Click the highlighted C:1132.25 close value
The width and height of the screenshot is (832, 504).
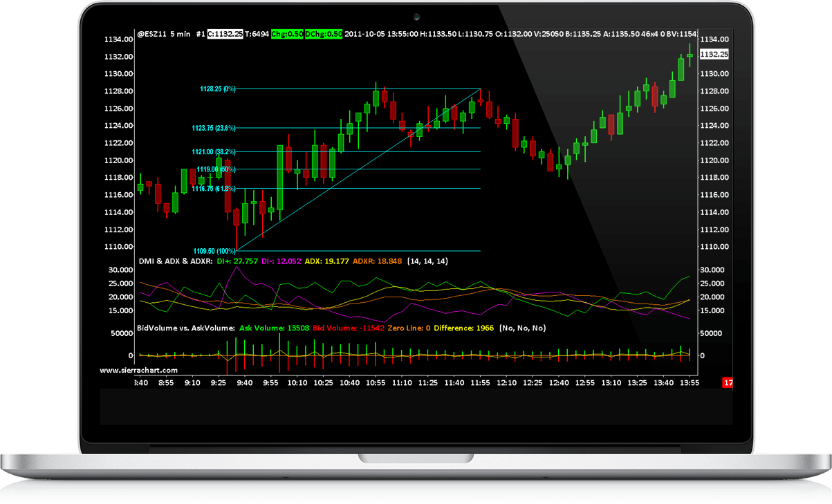pyautogui.click(x=226, y=32)
